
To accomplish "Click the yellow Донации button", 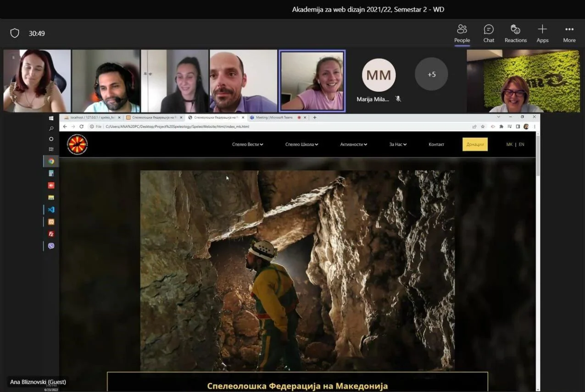I will [x=475, y=144].
